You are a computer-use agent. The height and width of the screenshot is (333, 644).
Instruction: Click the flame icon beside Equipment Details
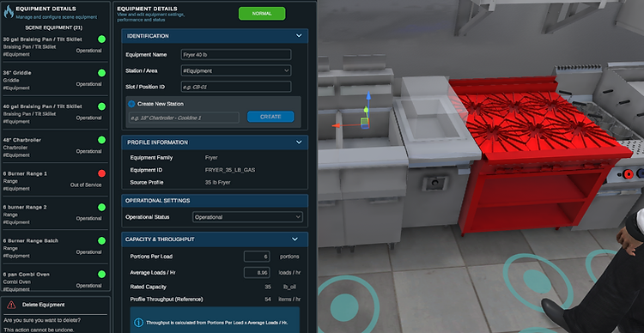(x=9, y=11)
